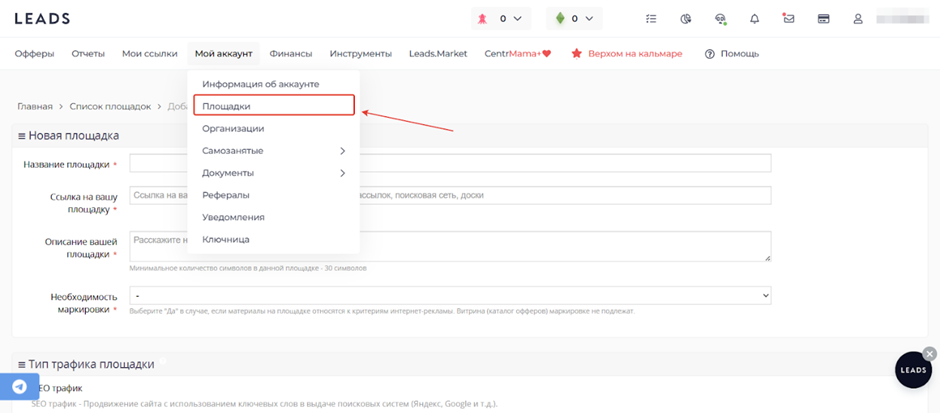Open the Верхом на кальмаре promo link
Image resolution: width=940 pixels, height=413 pixels.
coord(627,54)
